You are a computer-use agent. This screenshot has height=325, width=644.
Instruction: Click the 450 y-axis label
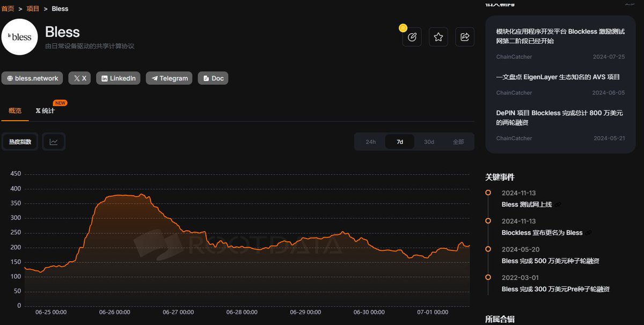point(16,174)
